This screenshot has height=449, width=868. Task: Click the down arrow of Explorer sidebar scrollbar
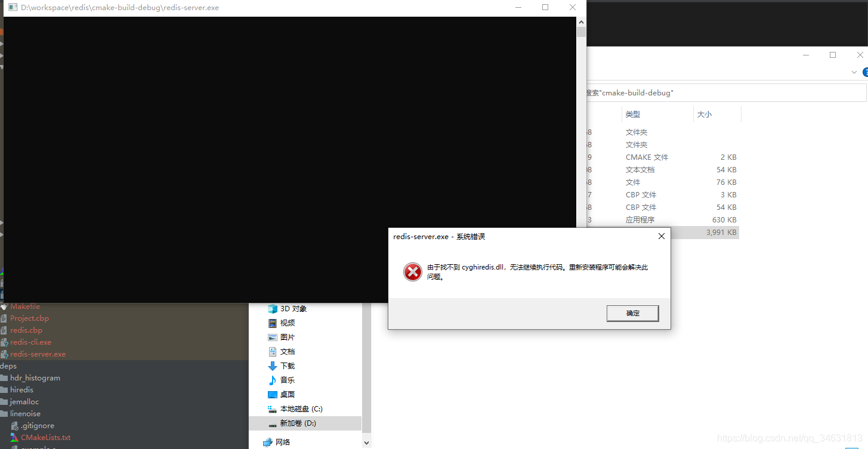click(x=366, y=443)
